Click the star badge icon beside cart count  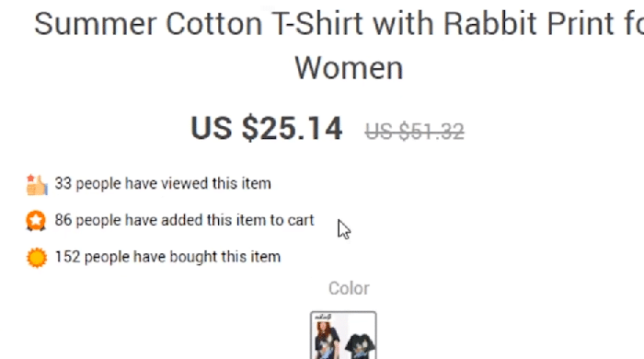[36, 221]
